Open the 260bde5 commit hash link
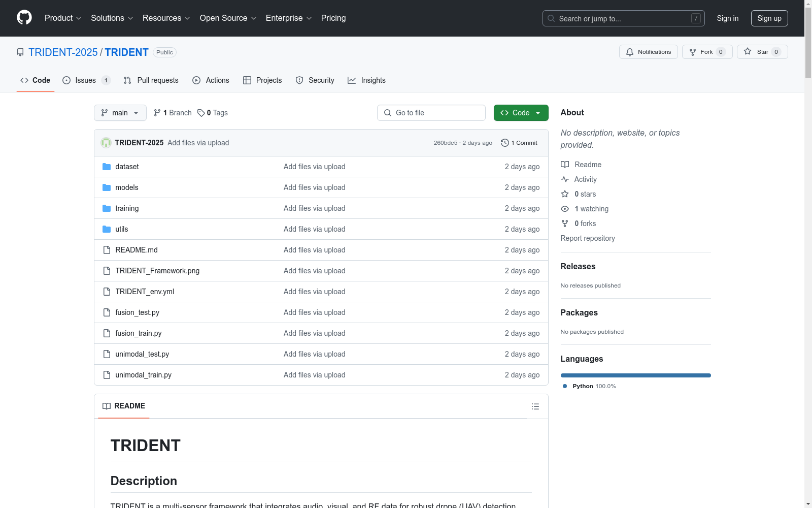 [x=446, y=143]
